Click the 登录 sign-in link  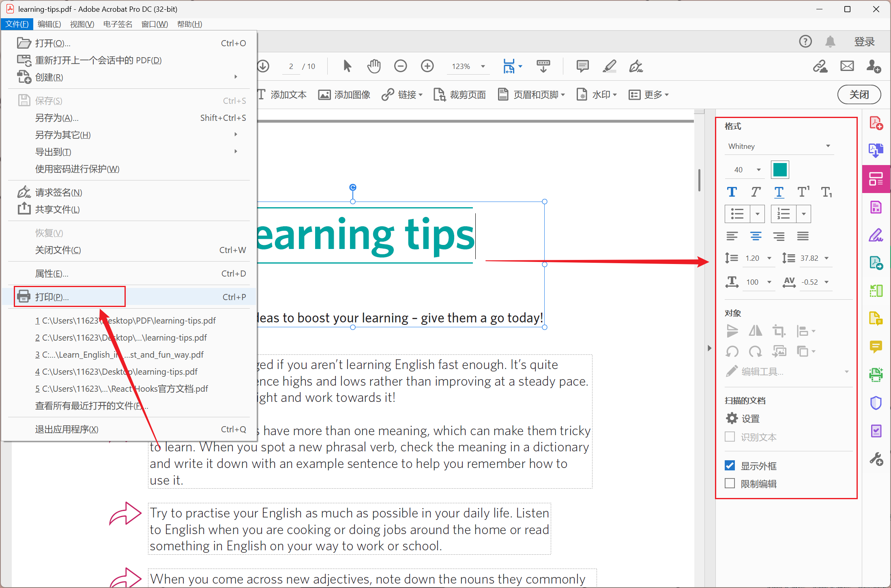coord(864,41)
